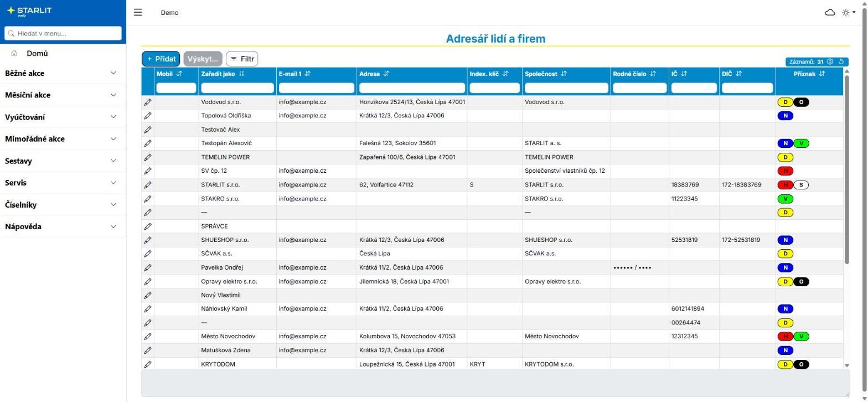
Task: Expand the Číselníky menu section
Action: coord(63,205)
